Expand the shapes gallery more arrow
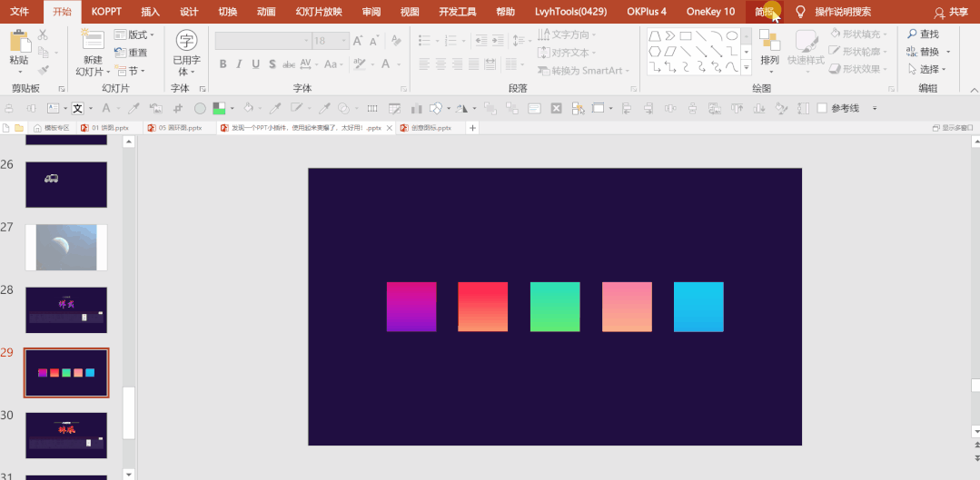This screenshot has width=980, height=480. [x=747, y=67]
